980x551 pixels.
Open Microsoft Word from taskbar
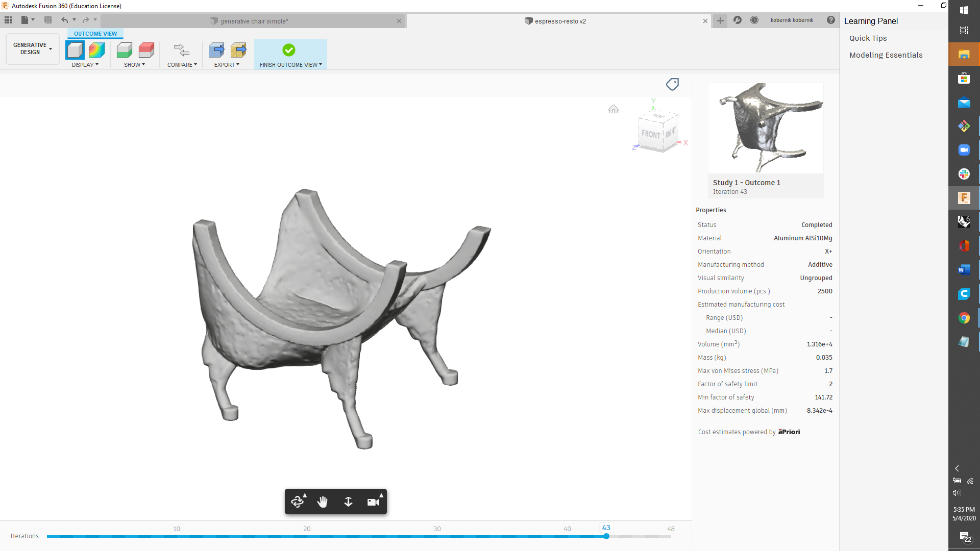[964, 270]
